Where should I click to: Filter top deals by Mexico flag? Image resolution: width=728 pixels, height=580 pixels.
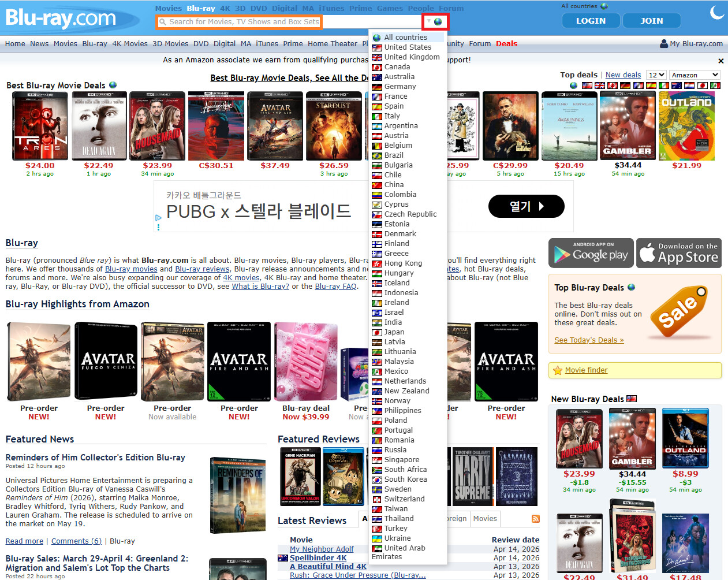715,85
